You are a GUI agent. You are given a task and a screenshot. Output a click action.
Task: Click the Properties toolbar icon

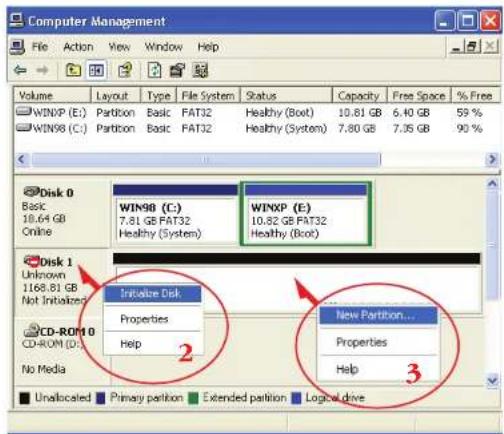tap(125, 70)
